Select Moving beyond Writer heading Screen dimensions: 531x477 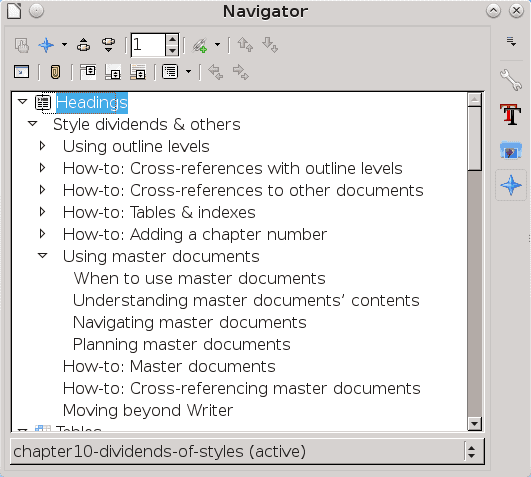(x=148, y=411)
